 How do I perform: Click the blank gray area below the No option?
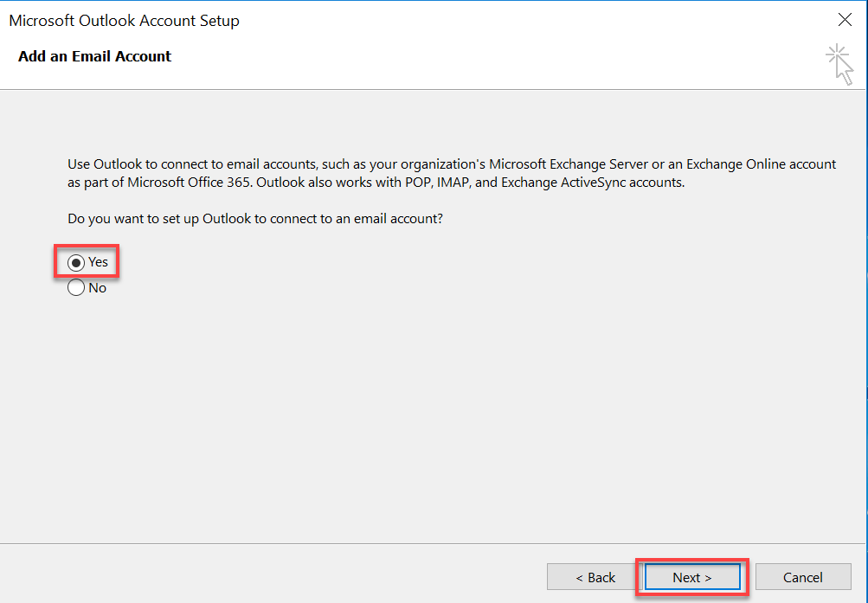(346, 415)
